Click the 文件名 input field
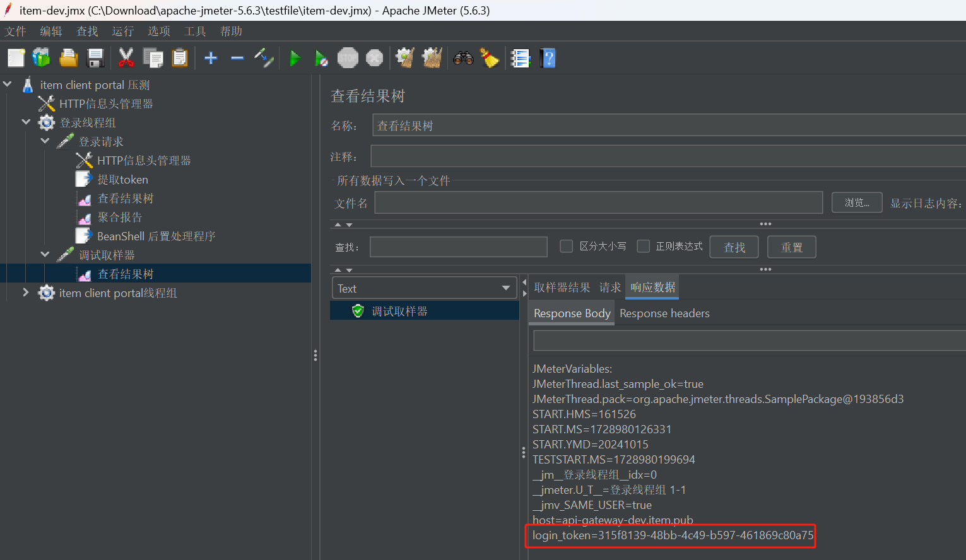Image resolution: width=966 pixels, height=560 pixels. click(598, 202)
